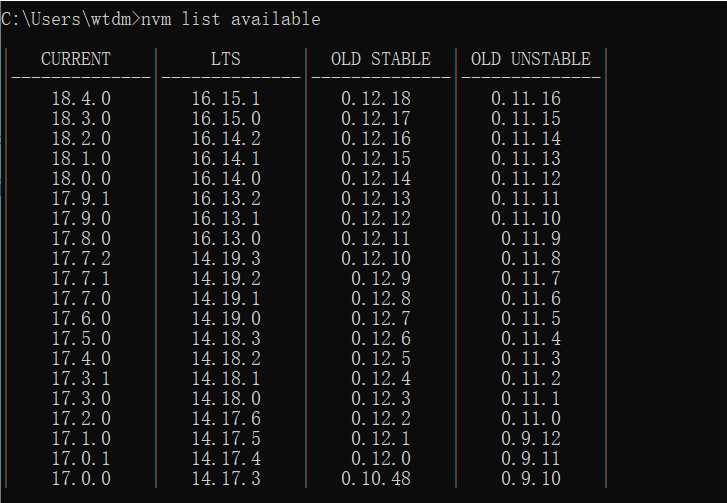
Task: Select the CURRENT column header
Action: 76,59
